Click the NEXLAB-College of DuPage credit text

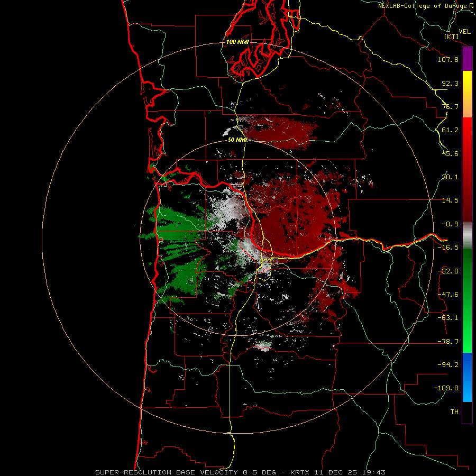pos(422,6)
